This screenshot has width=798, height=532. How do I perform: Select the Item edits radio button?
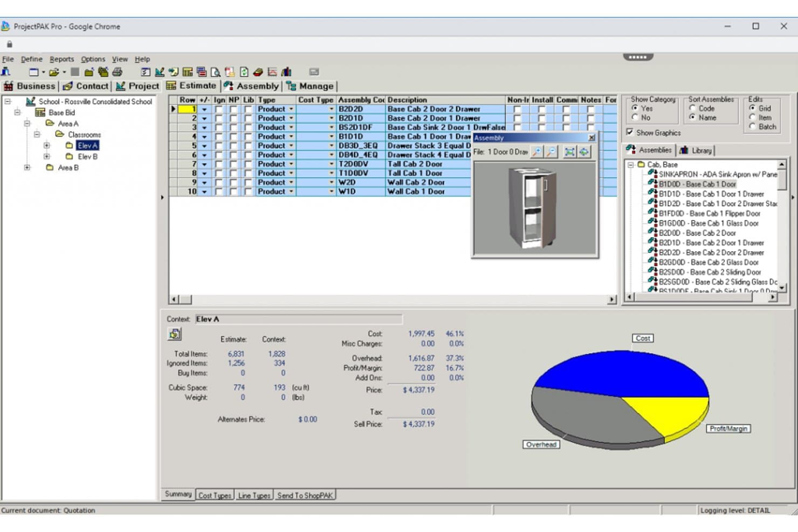coord(752,117)
